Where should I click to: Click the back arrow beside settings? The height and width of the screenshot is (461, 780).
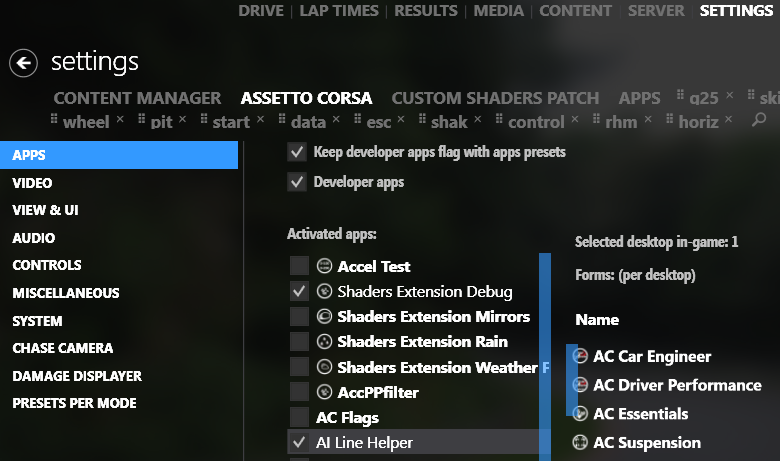tap(23, 62)
